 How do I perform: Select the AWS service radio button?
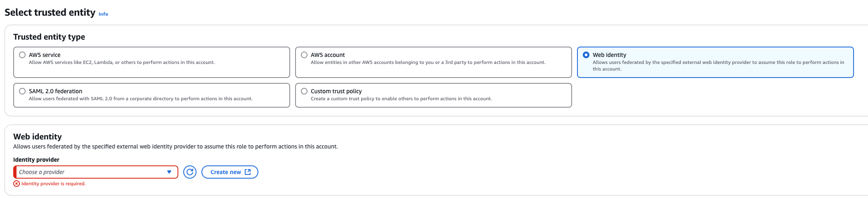[22, 55]
